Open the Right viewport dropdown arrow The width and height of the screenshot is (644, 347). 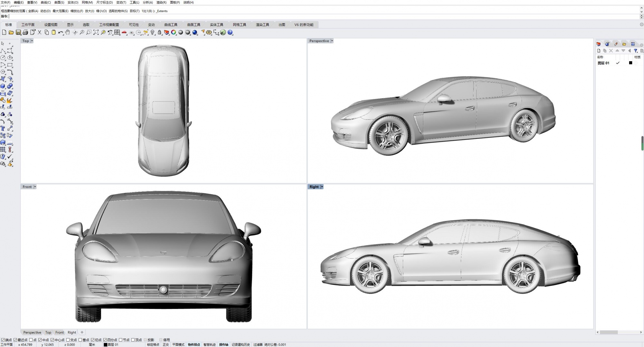pyautogui.click(x=322, y=187)
